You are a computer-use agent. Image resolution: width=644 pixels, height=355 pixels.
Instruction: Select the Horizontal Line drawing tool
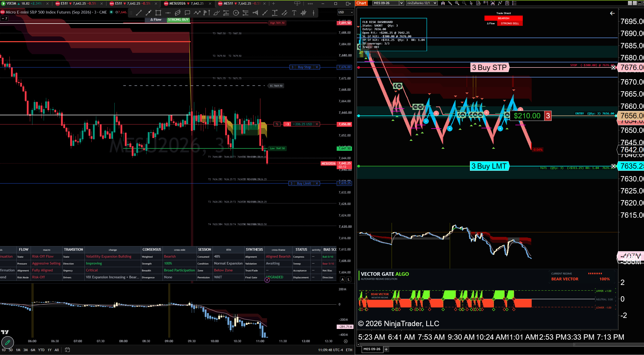point(168,13)
